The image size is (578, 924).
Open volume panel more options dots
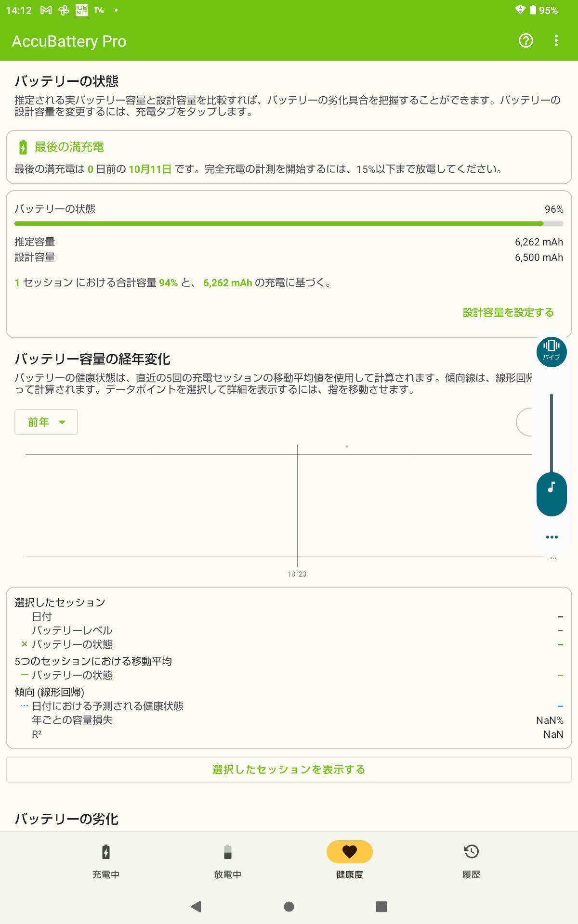coord(552,537)
